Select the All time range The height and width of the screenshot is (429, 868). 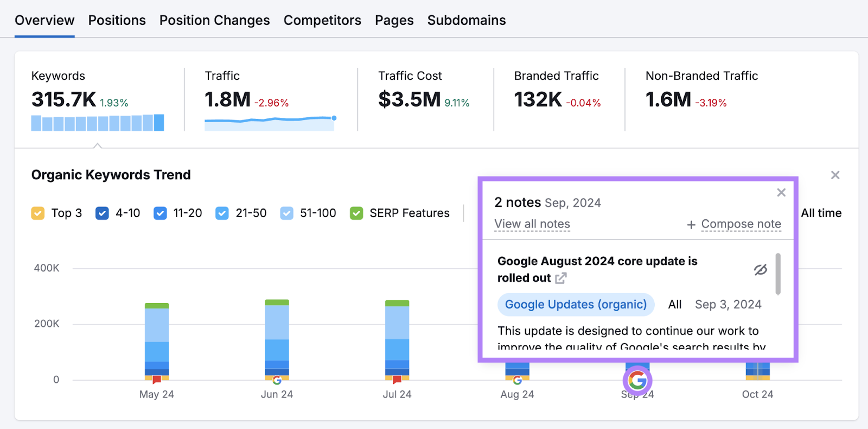pyautogui.click(x=821, y=213)
